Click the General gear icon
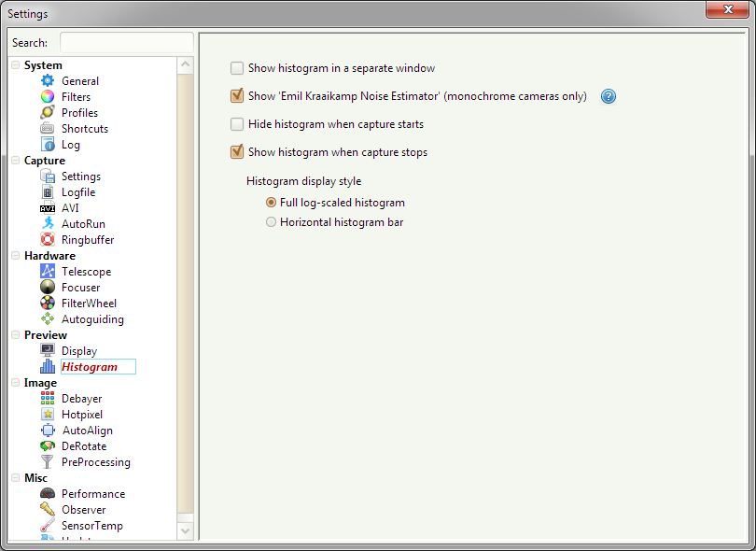756x551 pixels. tap(48, 81)
